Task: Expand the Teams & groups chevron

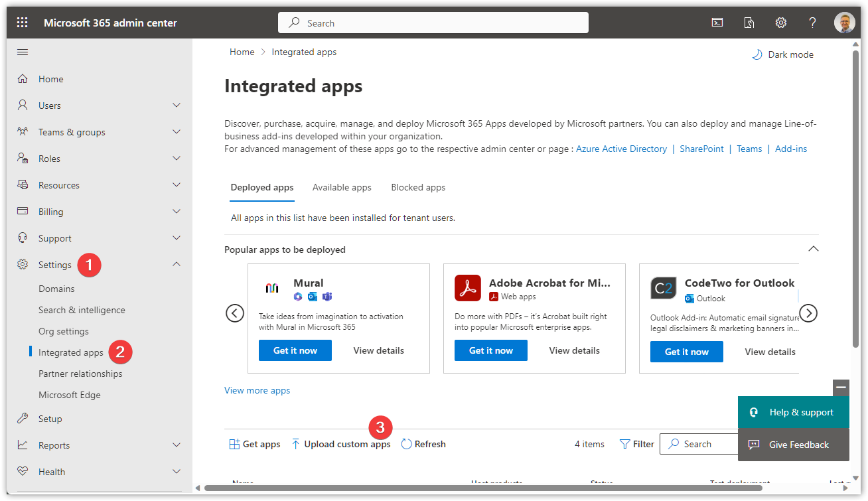Action: 177,131
